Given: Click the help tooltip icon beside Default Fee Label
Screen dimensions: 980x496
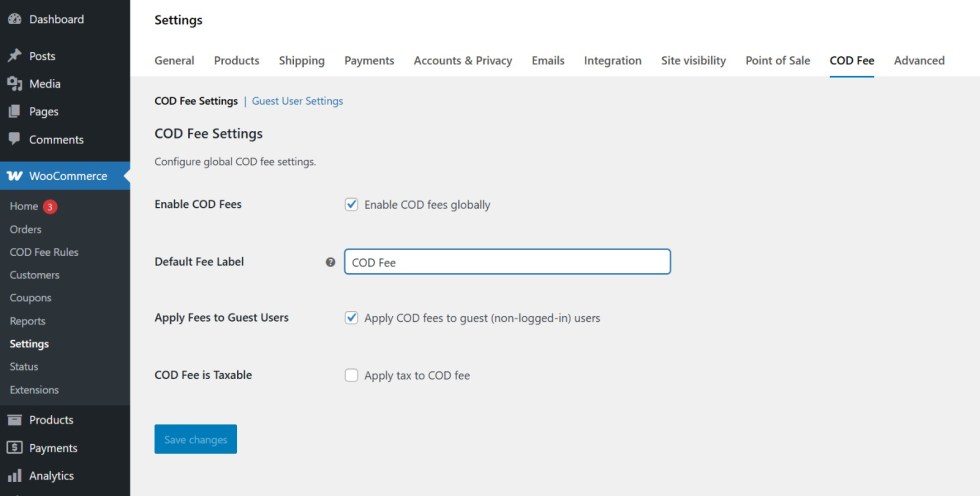Looking at the screenshot, I should (x=330, y=262).
